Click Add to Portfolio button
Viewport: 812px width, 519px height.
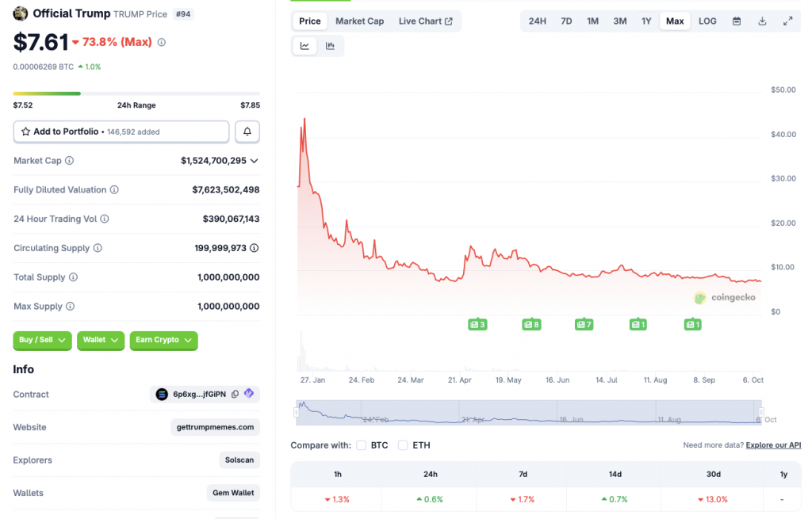click(121, 132)
